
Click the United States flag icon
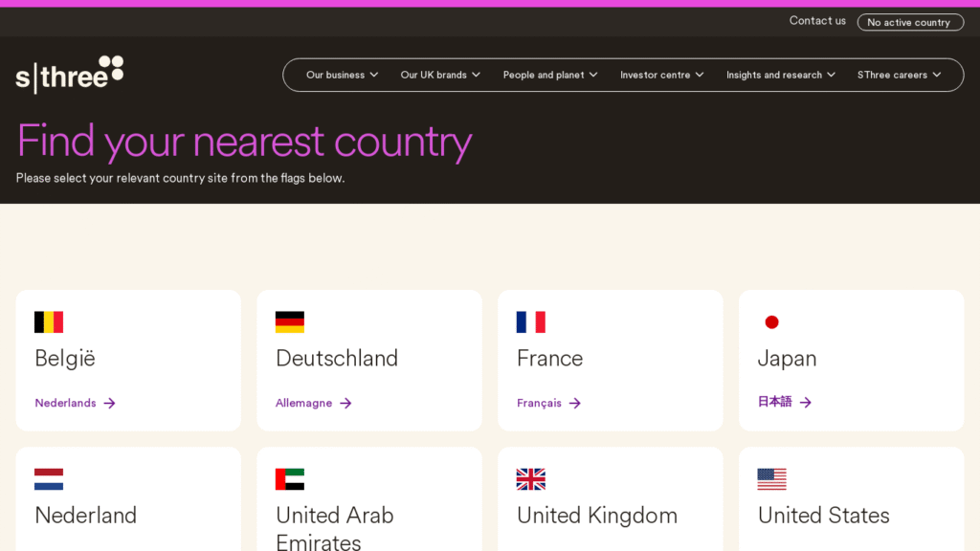click(x=771, y=479)
